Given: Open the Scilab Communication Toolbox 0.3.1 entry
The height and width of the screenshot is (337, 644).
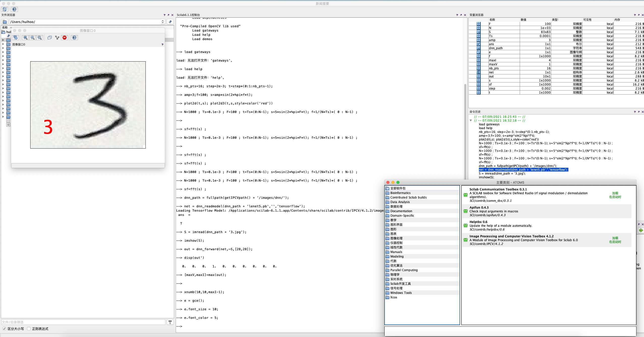Looking at the screenshot, I should point(498,189).
